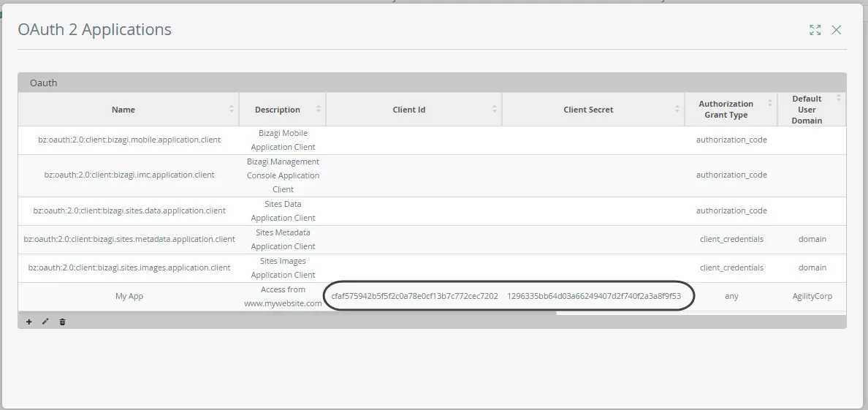Select the bizagi.mobile.application.client row name

pos(129,140)
